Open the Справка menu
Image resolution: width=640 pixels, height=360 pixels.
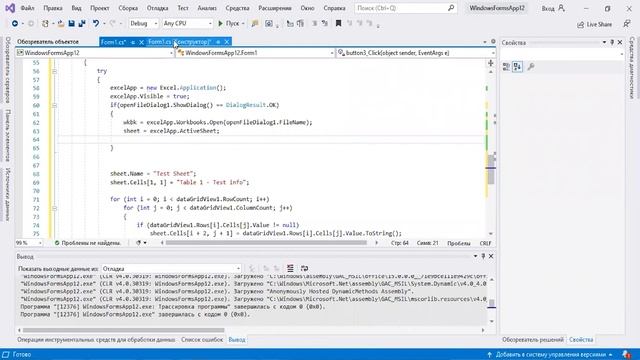334,8
